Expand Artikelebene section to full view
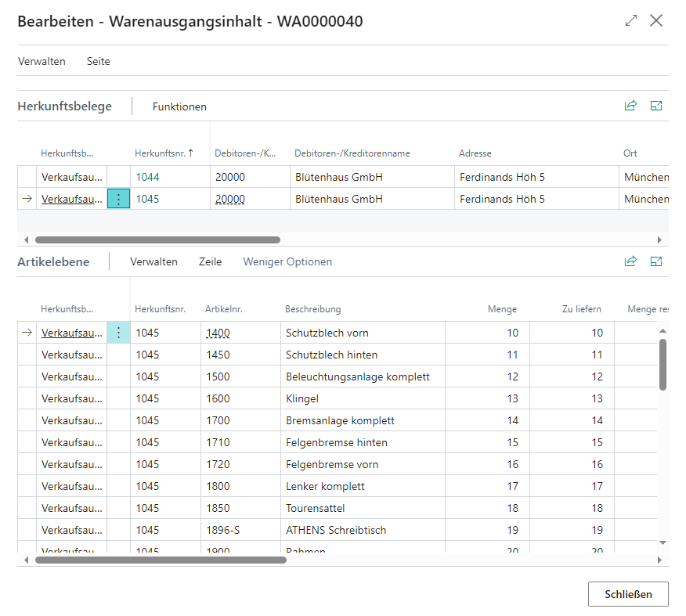The image size is (686, 616). pyautogui.click(x=656, y=261)
